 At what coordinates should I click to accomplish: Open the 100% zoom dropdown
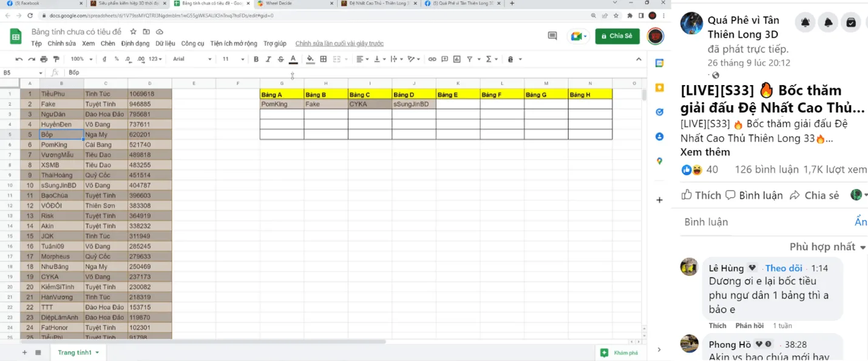(81, 59)
